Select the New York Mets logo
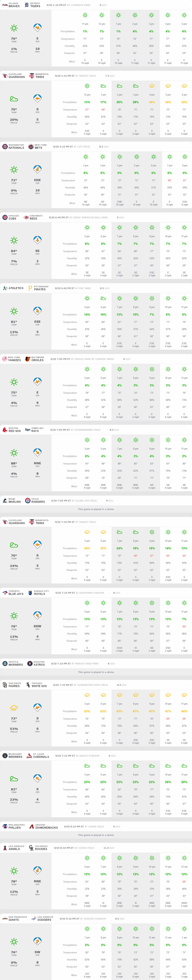This screenshot has width=192, height=980. tap(31, 146)
